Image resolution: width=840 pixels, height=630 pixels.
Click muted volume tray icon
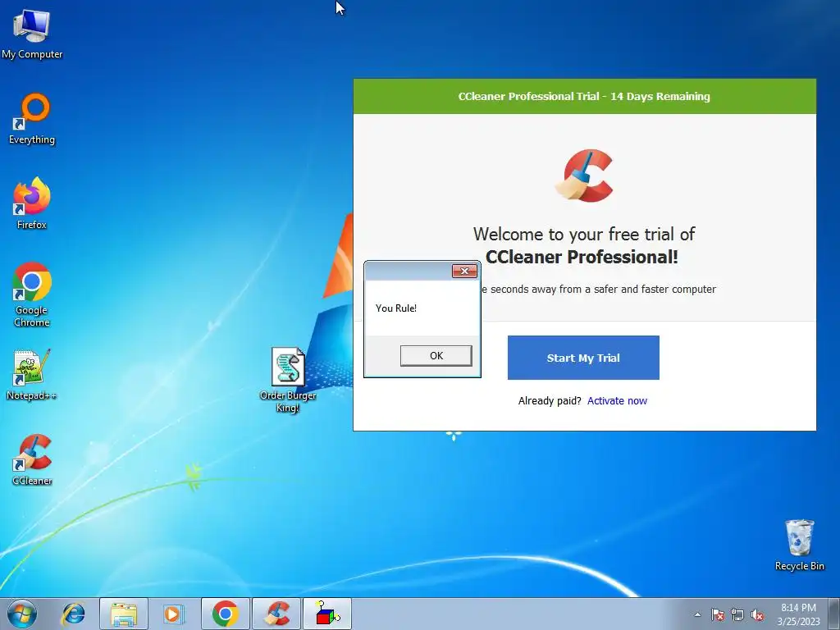click(x=757, y=614)
